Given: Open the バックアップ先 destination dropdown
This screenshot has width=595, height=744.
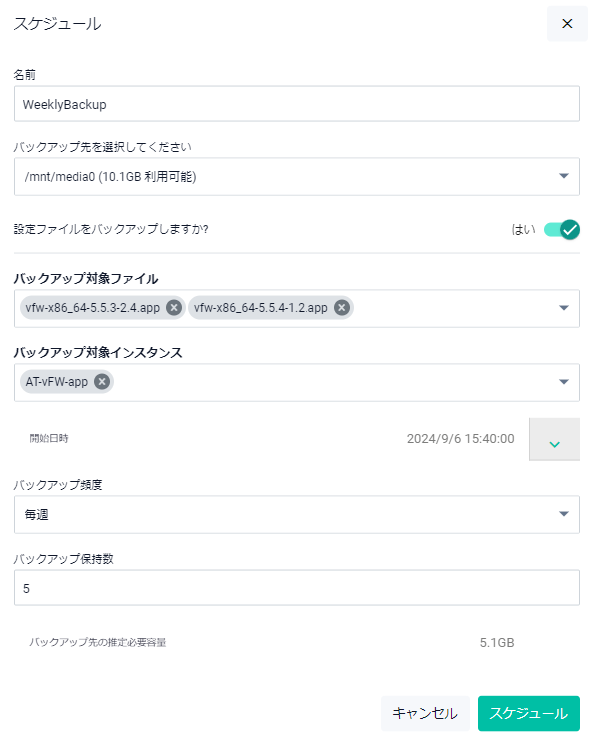Looking at the screenshot, I should 297,177.
